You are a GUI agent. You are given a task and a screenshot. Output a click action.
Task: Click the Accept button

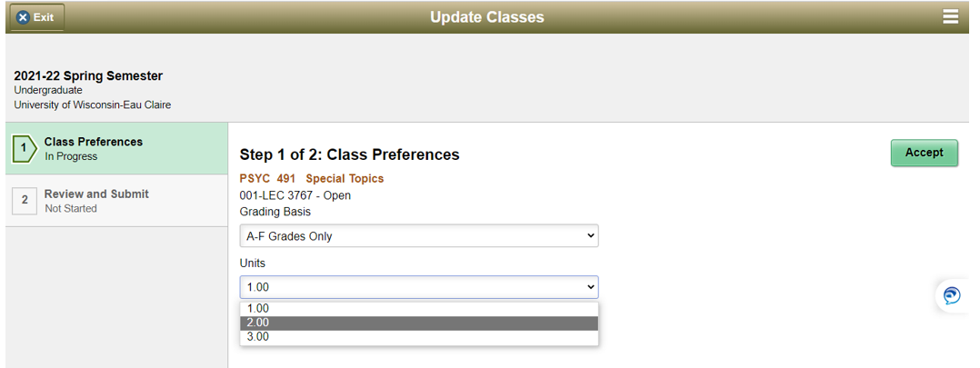[924, 153]
